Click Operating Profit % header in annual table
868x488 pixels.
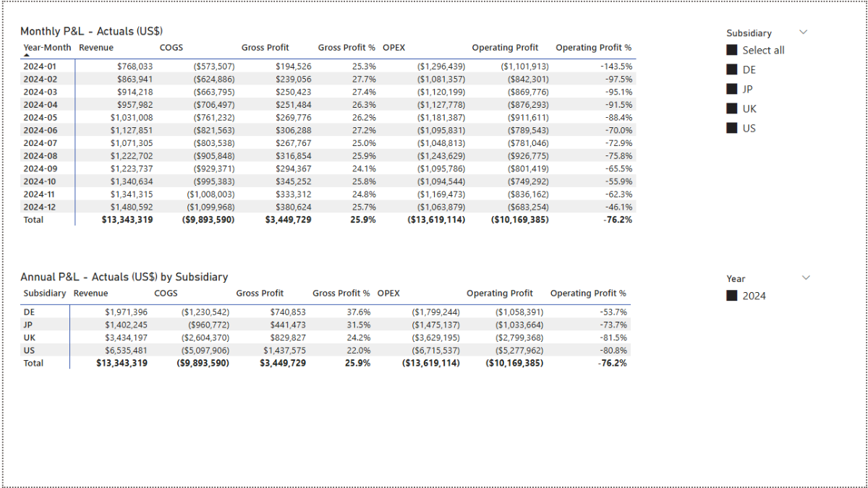click(588, 294)
